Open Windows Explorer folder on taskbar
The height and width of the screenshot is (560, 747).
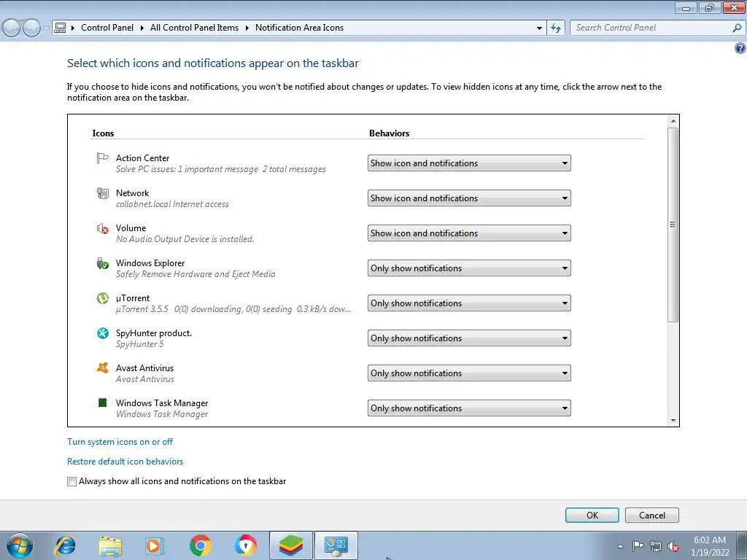tap(110, 545)
